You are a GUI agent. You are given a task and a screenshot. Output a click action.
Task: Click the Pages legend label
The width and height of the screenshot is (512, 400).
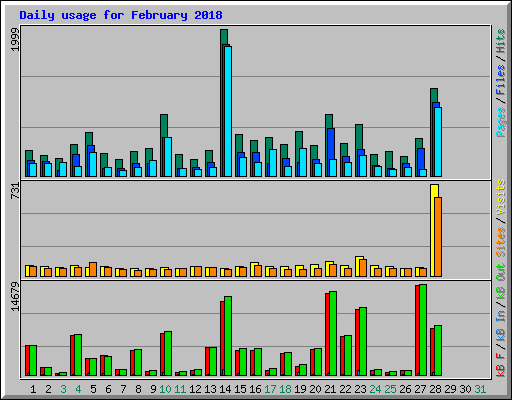(x=501, y=122)
